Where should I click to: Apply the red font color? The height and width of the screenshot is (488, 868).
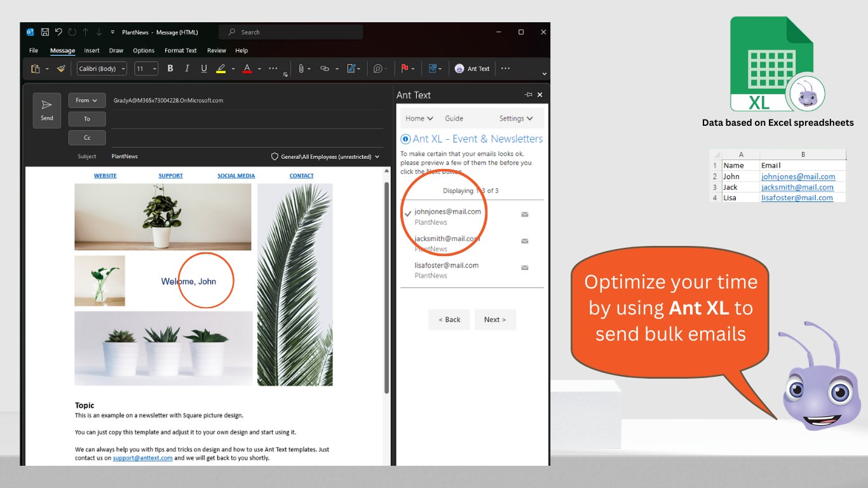point(248,69)
